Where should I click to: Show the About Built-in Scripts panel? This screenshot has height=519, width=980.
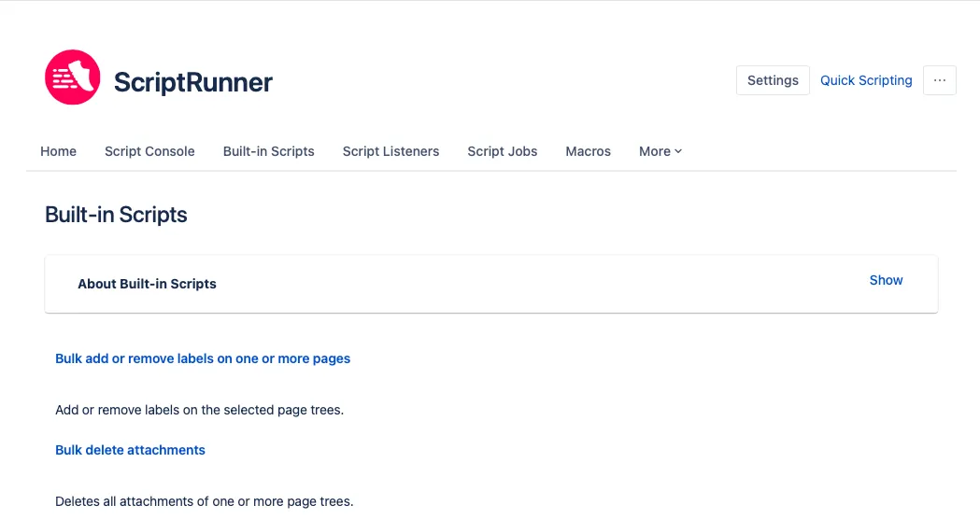click(886, 280)
